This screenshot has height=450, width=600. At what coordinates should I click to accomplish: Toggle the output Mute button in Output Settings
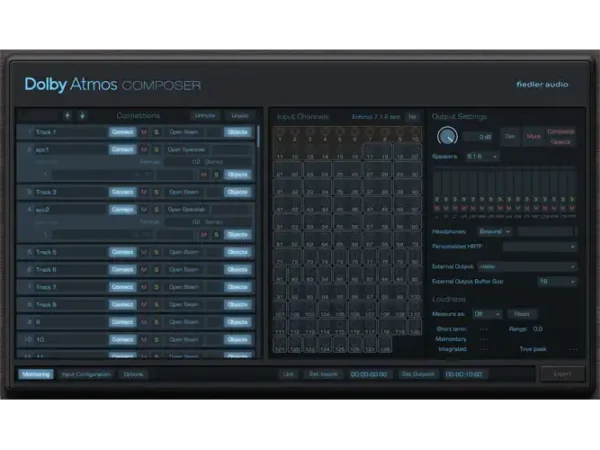[533, 136]
